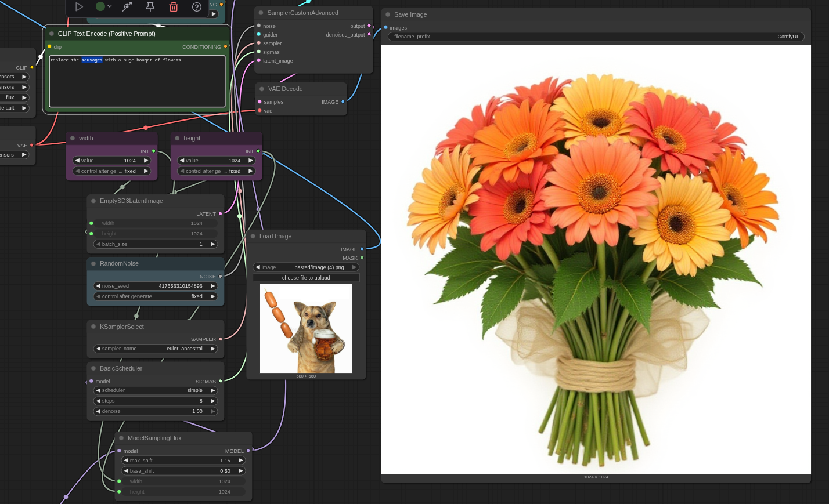Click the saved bouquet image preview
829x504 pixels.
(596, 259)
